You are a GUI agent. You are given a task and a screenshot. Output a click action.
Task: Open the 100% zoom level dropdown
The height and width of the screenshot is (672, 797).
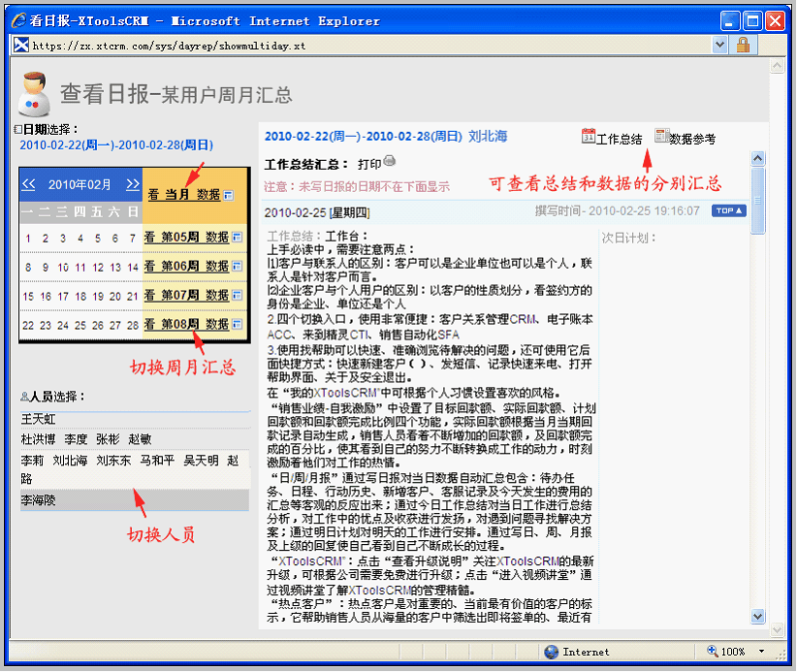pos(761,652)
